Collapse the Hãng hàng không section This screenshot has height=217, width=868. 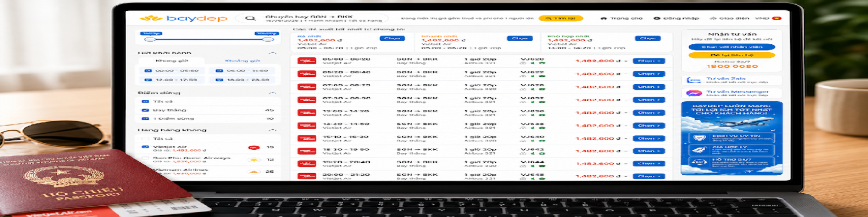pos(273,130)
